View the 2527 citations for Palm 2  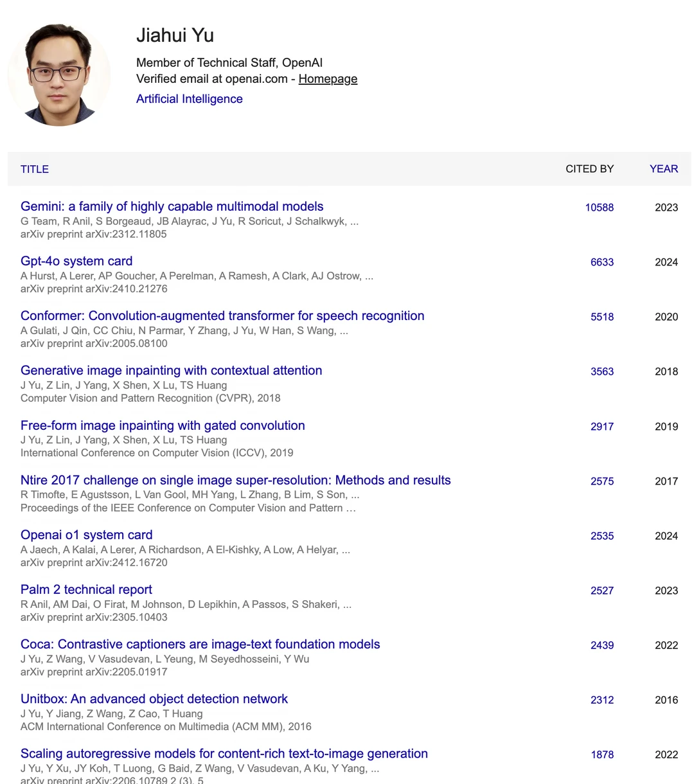[x=602, y=591]
